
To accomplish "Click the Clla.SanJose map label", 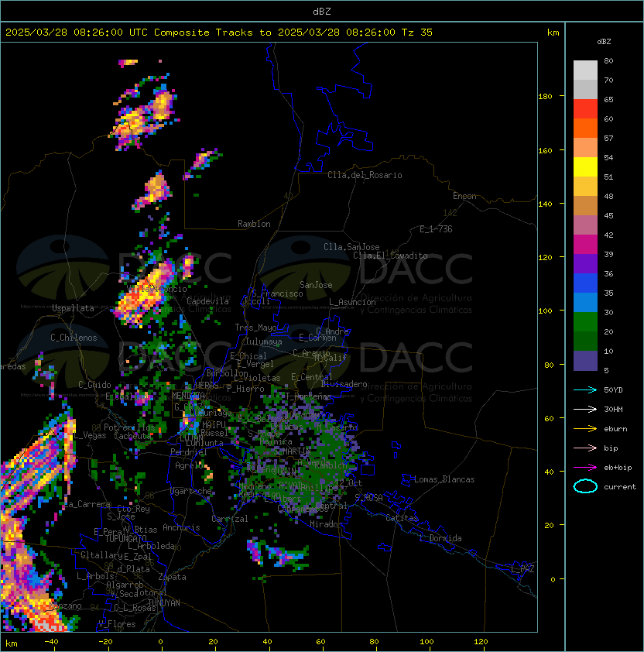I will pyautogui.click(x=351, y=247).
